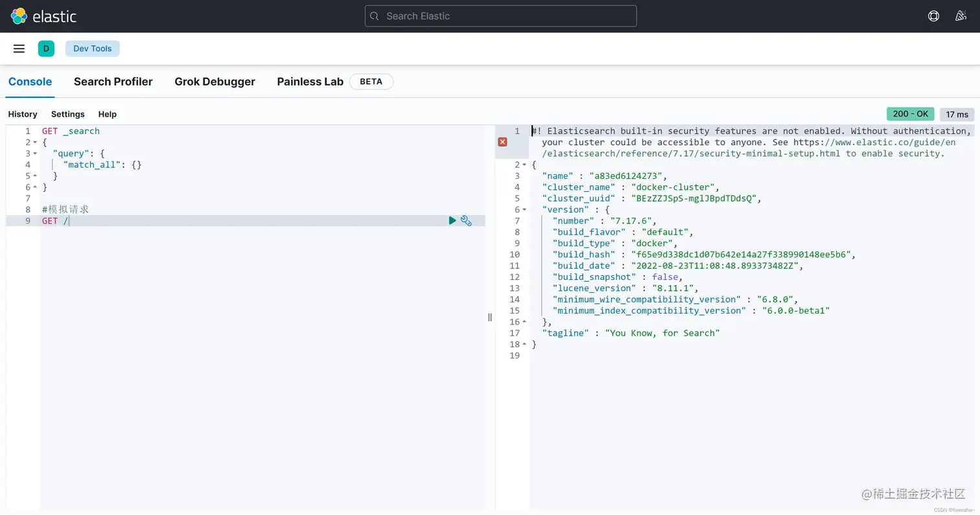
Task: Click the Dev Tools breadcrumb
Action: (92, 49)
